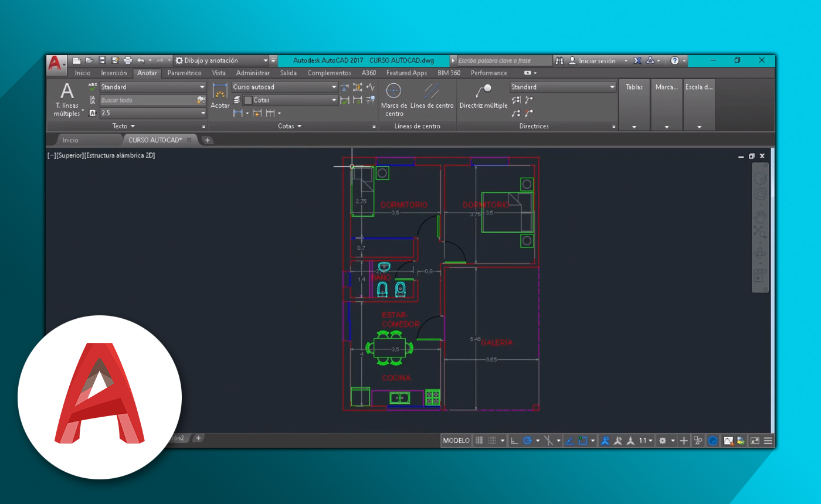Click the MODELO button in status bar
Image resolution: width=821 pixels, height=504 pixels.
point(456,441)
